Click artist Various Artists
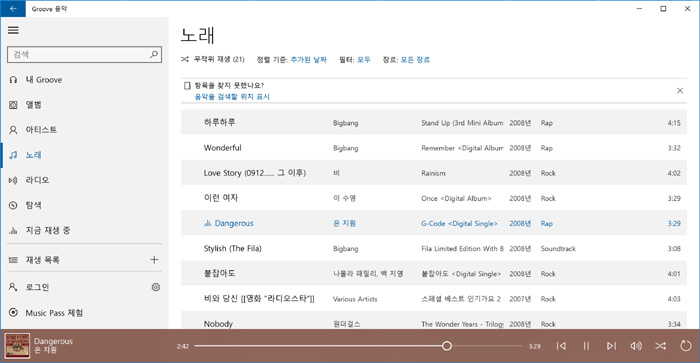Screen dimensions: 700x363 click(355, 299)
